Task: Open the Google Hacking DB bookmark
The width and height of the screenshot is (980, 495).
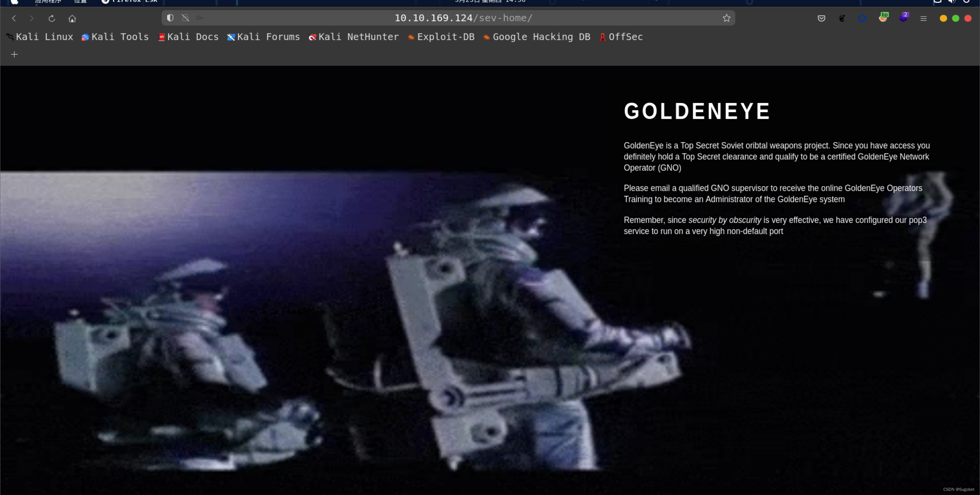Action: pos(536,37)
